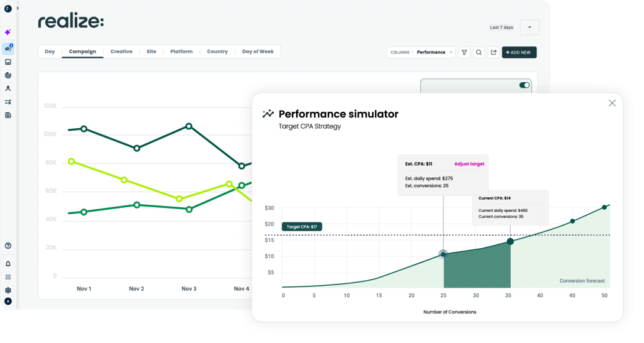The image size is (644, 343).
Task: Open the settings gear in sidebar
Action: pos(8,290)
